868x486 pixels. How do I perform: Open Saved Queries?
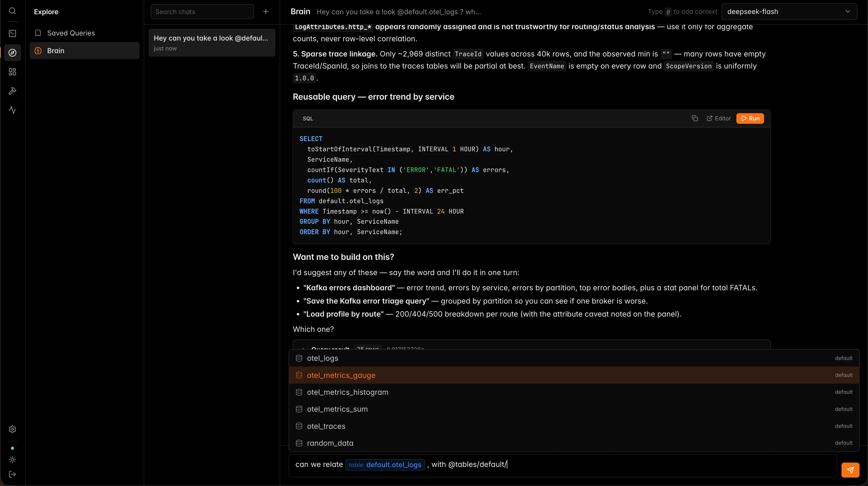[85, 33]
